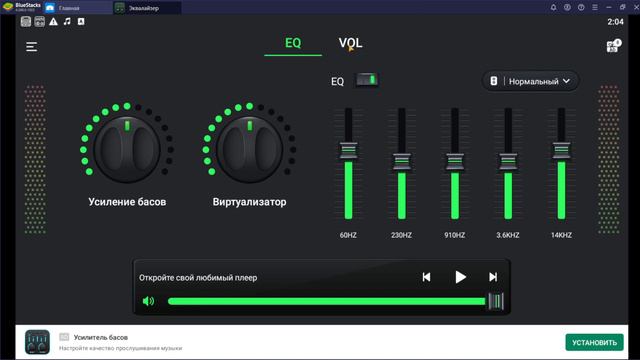Open BlueStacks notifications bell

pos(553,7)
